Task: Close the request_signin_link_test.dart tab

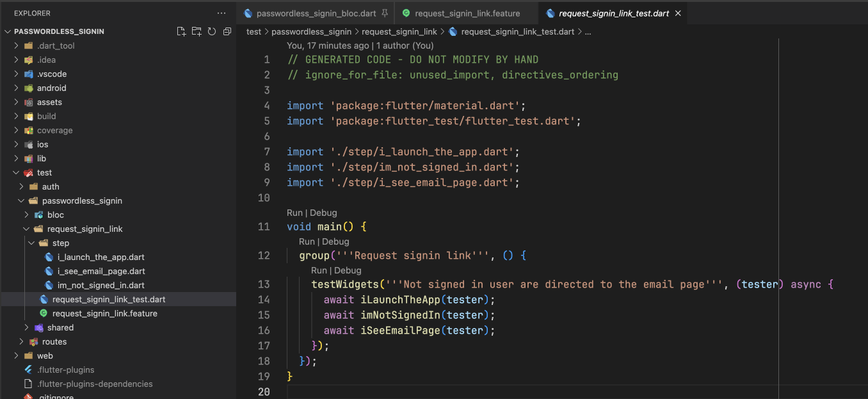Action: point(678,13)
